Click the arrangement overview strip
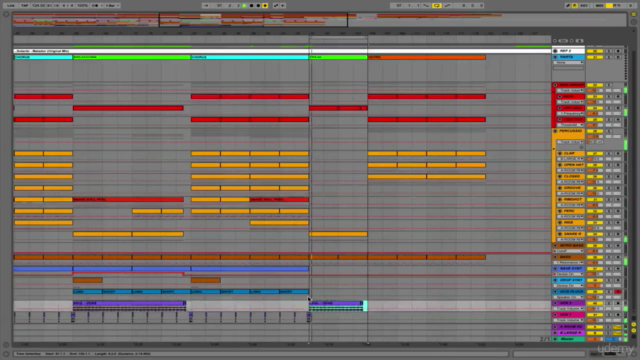This screenshot has height=360, width=640. coord(320,20)
